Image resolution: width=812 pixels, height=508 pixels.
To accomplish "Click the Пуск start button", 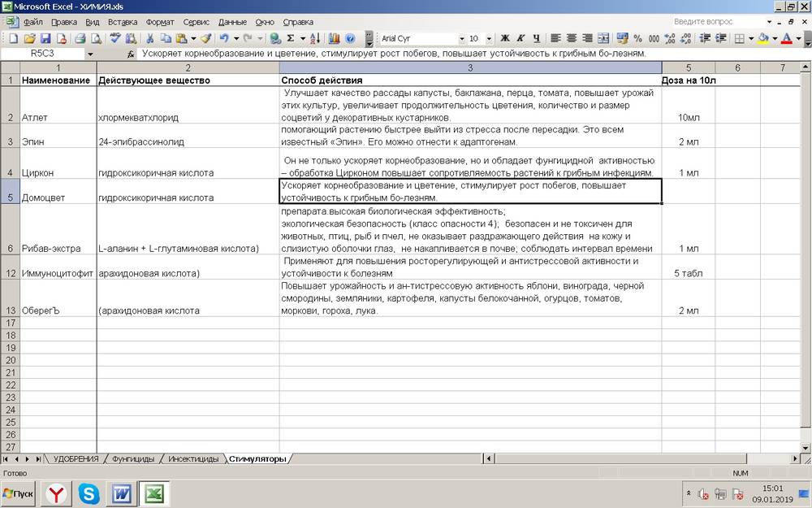I will 18,493.
